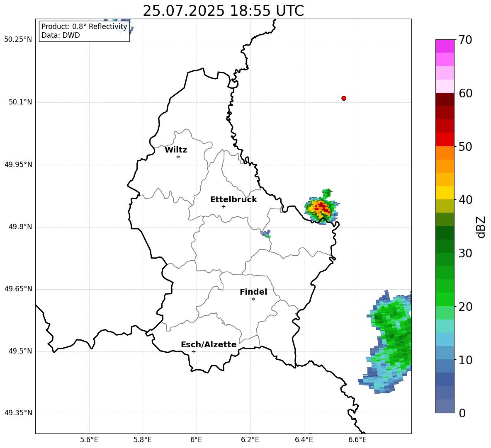Click the 49.5°N latitude label
This screenshot has width=491, height=448.
[x=20, y=351]
